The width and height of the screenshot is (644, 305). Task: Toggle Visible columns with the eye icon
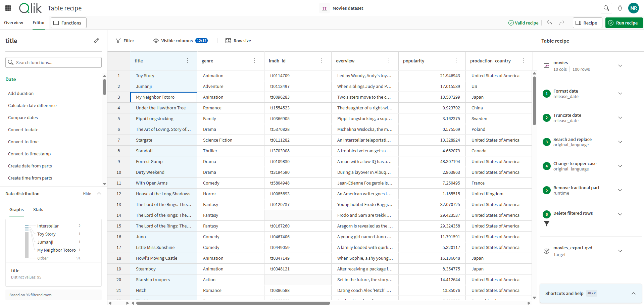pyautogui.click(x=156, y=41)
